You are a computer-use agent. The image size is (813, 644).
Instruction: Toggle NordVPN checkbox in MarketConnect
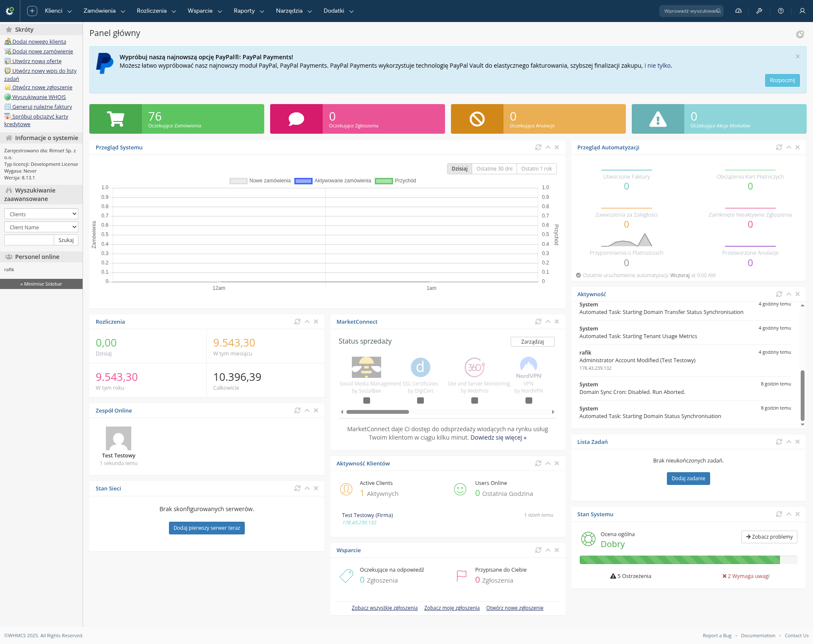click(528, 400)
